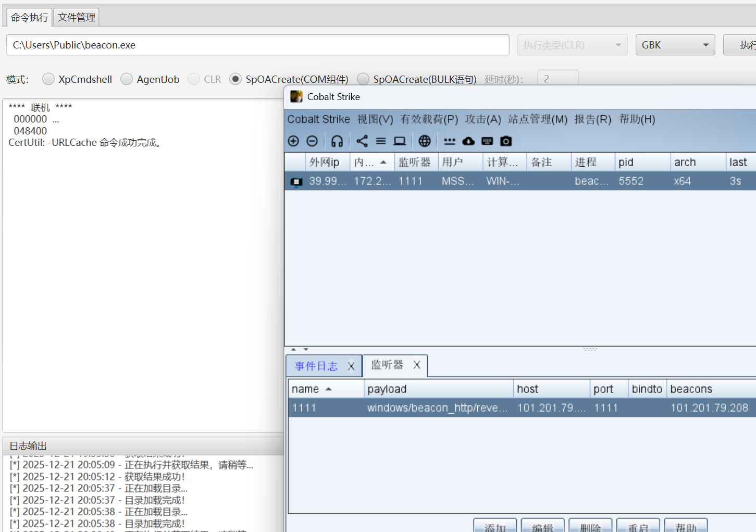The height and width of the screenshot is (532, 756).
Task: Open the 执行类型(CLR) dropdown
Action: point(572,45)
